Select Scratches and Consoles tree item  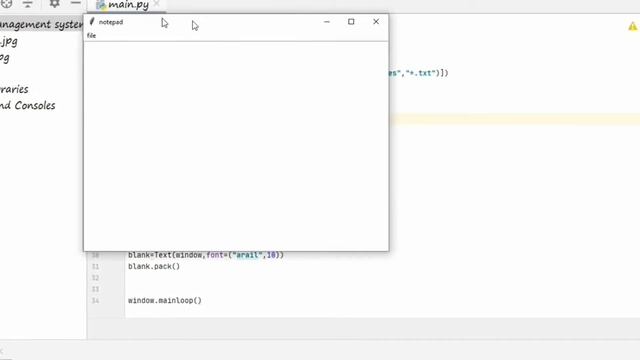point(27,105)
